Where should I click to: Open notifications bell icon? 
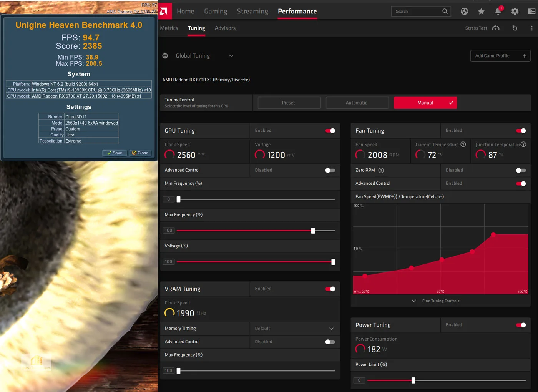coord(498,11)
